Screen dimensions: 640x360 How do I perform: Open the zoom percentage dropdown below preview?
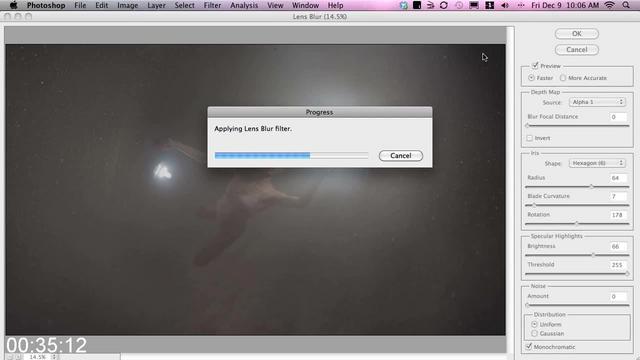(x=53, y=357)
